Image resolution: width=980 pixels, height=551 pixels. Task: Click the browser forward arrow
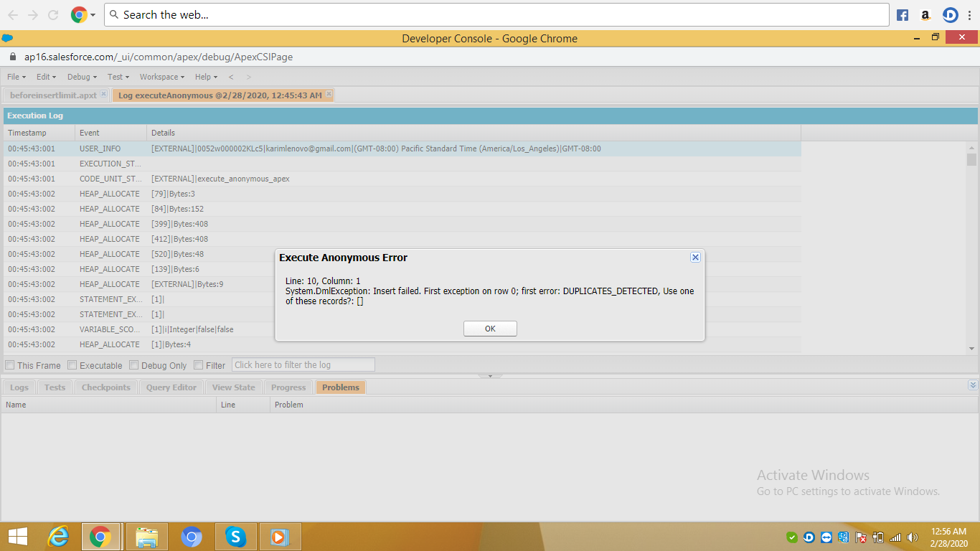(33, 14)
